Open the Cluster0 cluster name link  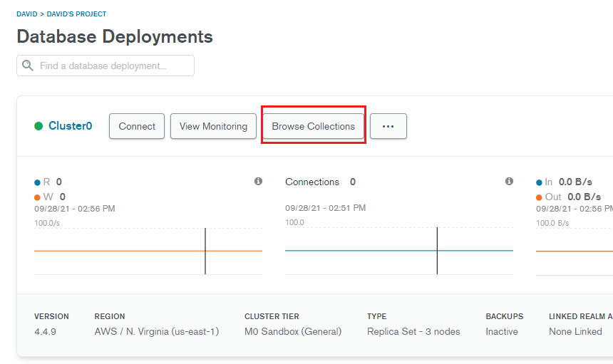[71, 126]
